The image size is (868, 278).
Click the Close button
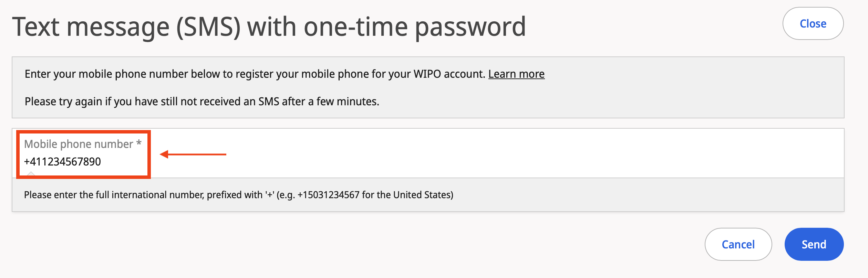pyautogui.click(x=813, y=23)
